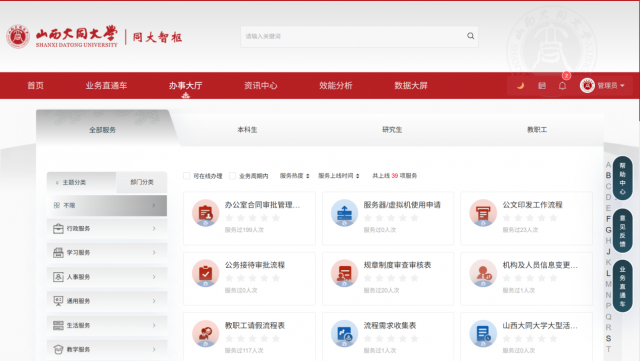The width and height of the screenshot is (640, 361).
Task: Click the Shanxi Datong University logo
Action: 62,36
